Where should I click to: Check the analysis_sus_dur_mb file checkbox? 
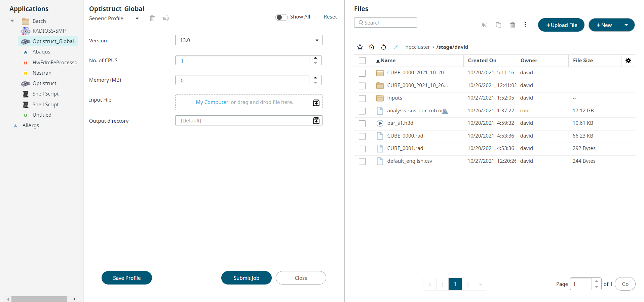(362, 111)
